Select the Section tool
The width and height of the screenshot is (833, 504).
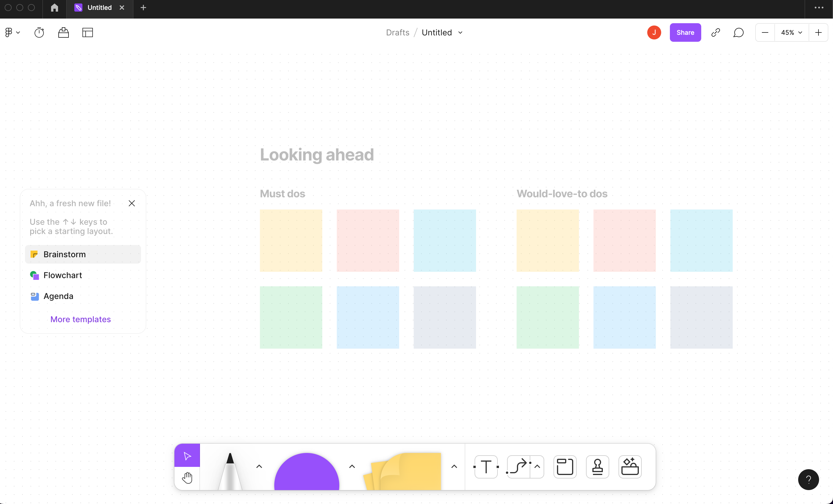565,467
